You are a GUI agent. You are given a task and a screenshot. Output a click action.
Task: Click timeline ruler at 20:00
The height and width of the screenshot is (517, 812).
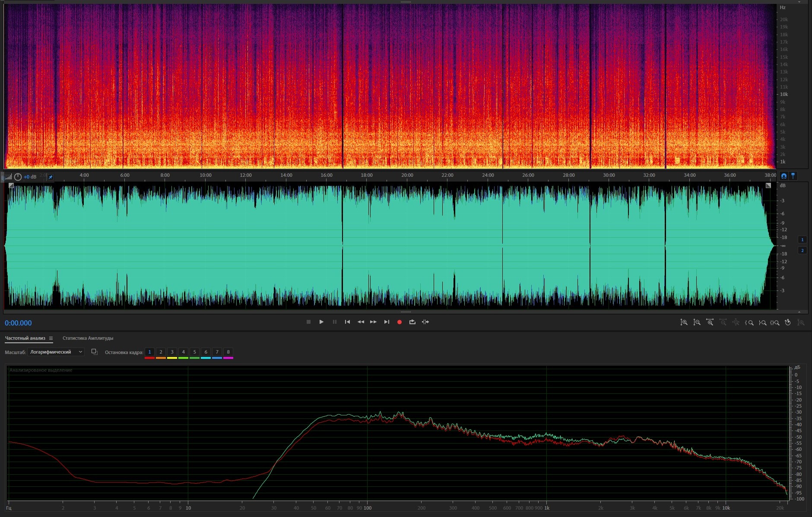(407, 175)
